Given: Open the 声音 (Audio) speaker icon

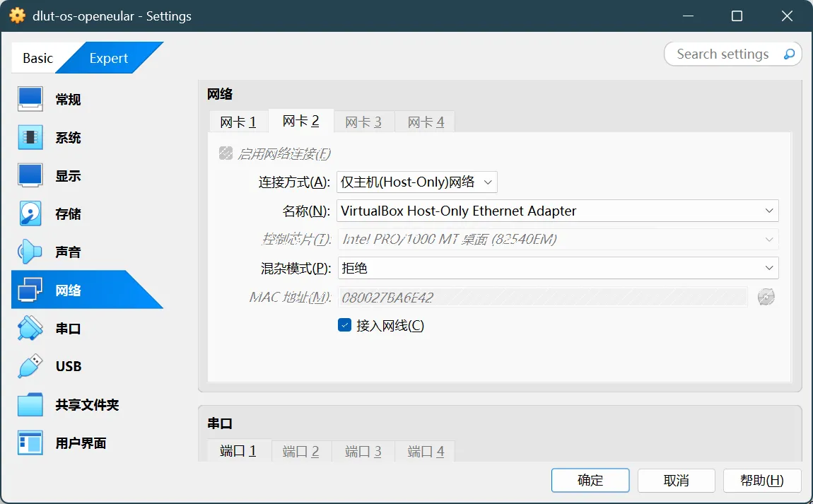Looking at the screenshot, I should (x=30, y=252).
